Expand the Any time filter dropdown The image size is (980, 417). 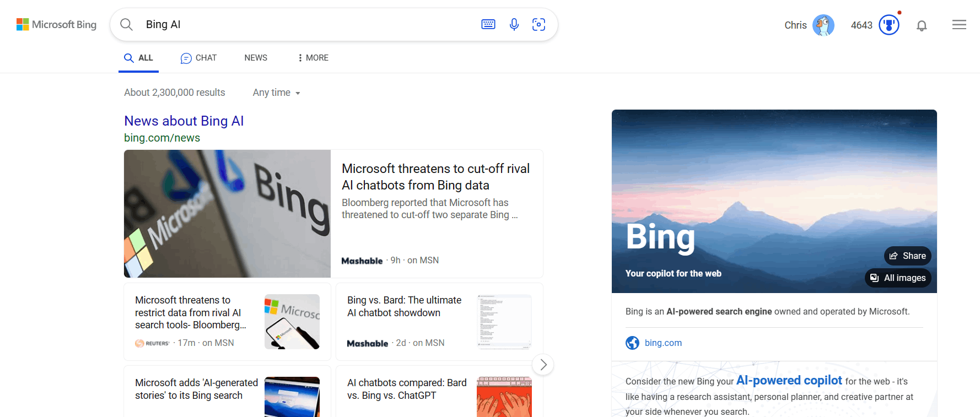click(277, 93)
